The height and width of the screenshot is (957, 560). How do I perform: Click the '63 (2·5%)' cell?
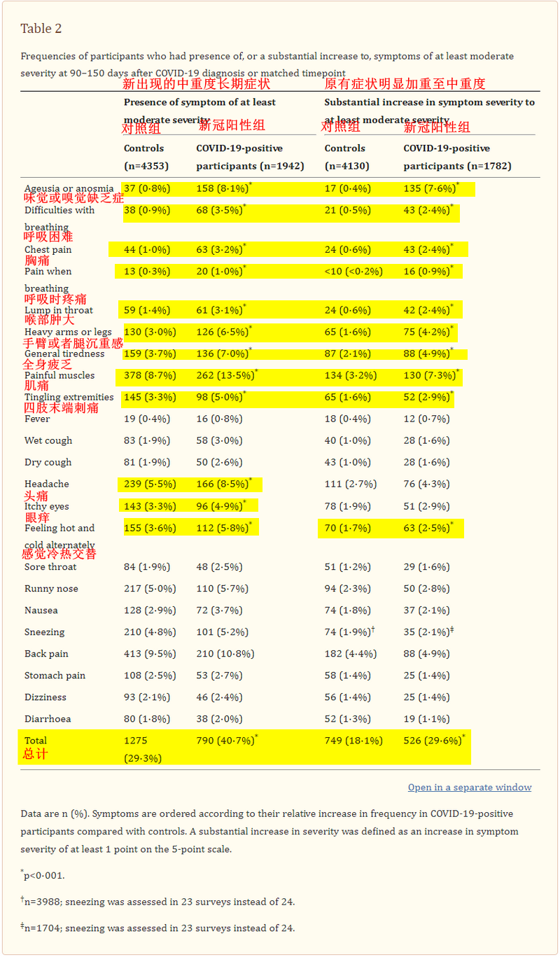coord(427,528)
